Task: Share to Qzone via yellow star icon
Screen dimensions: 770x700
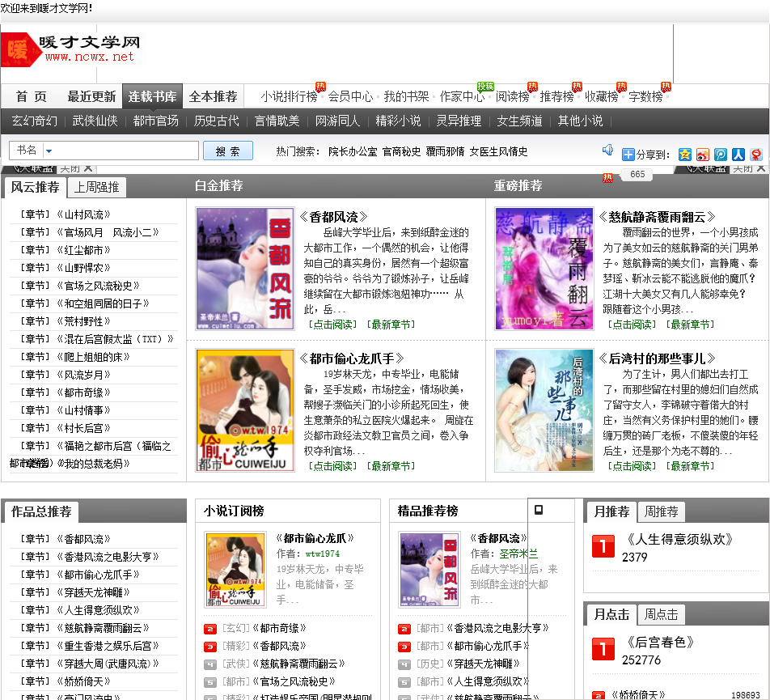Action: (684, 155)
